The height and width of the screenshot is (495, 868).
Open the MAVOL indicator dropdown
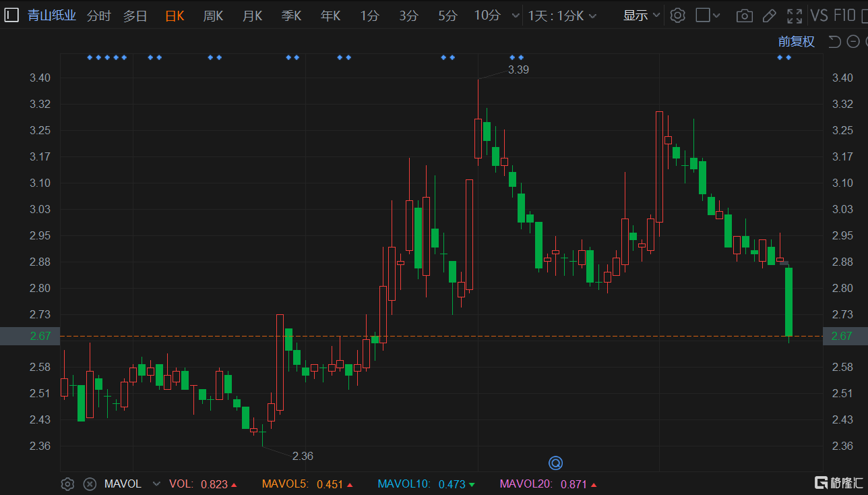click(156, 484)
